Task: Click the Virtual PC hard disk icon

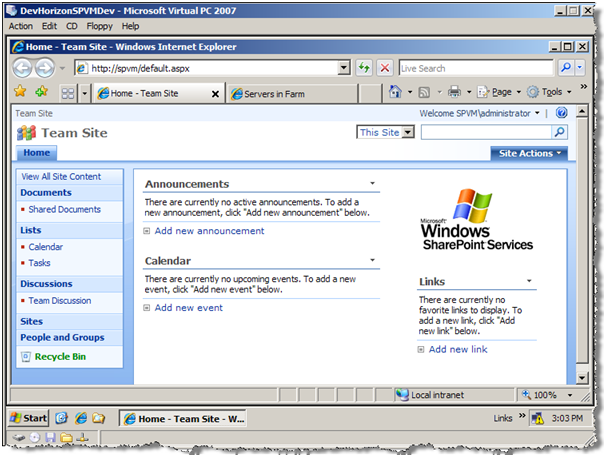Action: tap(19, 438)
